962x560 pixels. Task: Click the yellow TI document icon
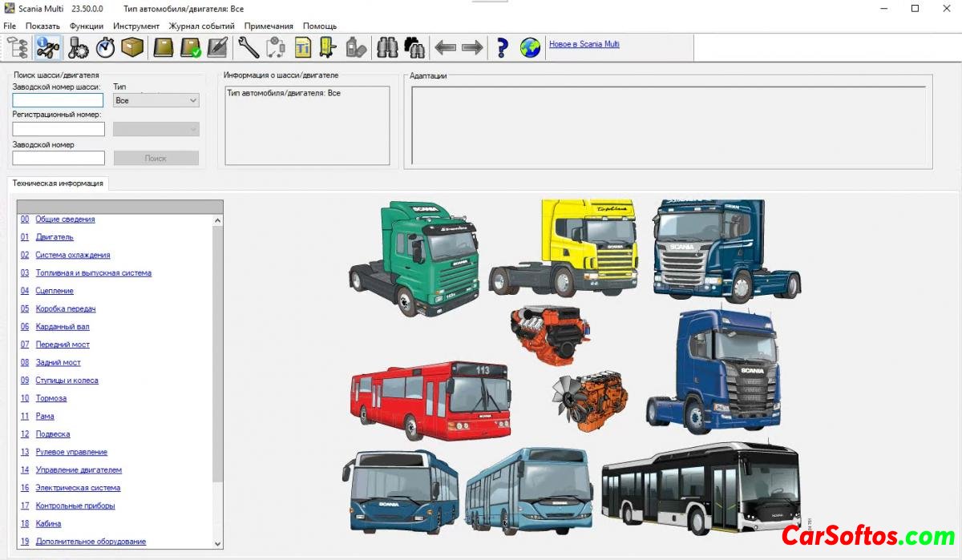click(302, 48)
